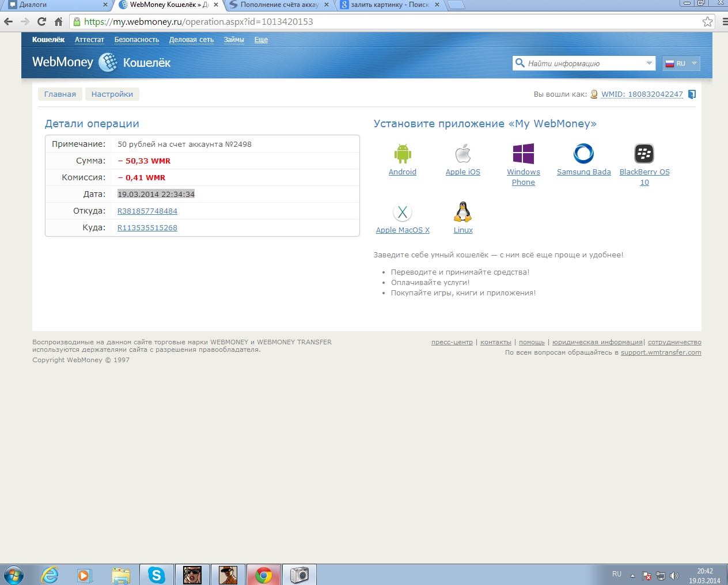
Task: Select the Кошелёк top menu item
Action: click(48, 40)
